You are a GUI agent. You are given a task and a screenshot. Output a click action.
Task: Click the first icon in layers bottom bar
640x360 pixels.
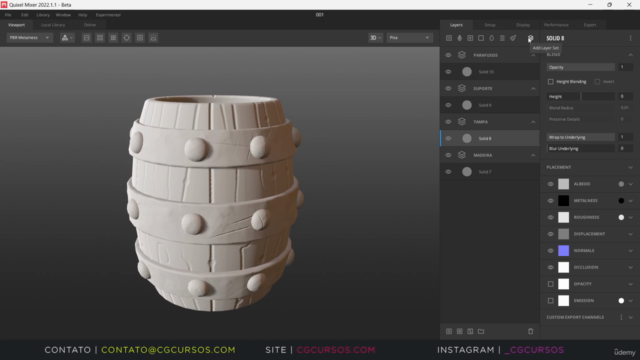pos(449,331)
